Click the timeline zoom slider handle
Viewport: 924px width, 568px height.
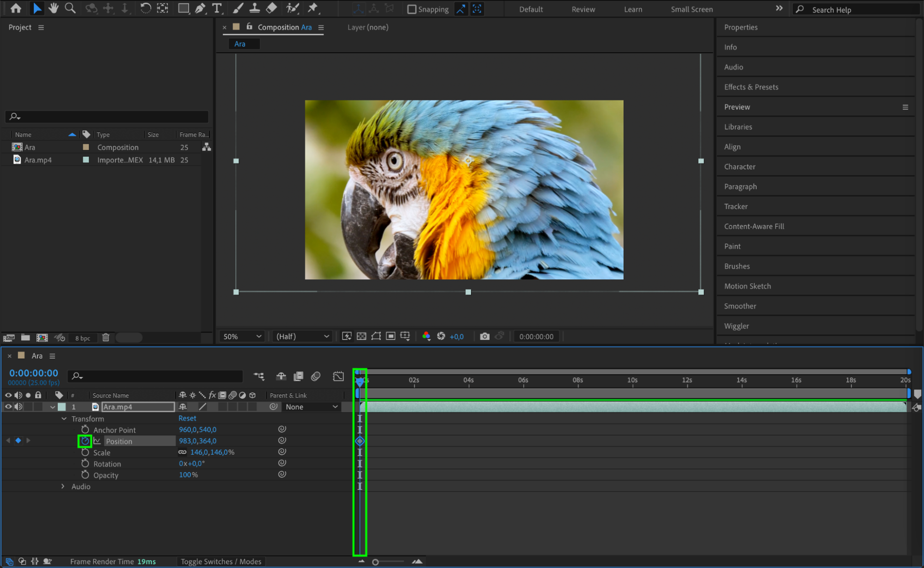click(375, 562)
